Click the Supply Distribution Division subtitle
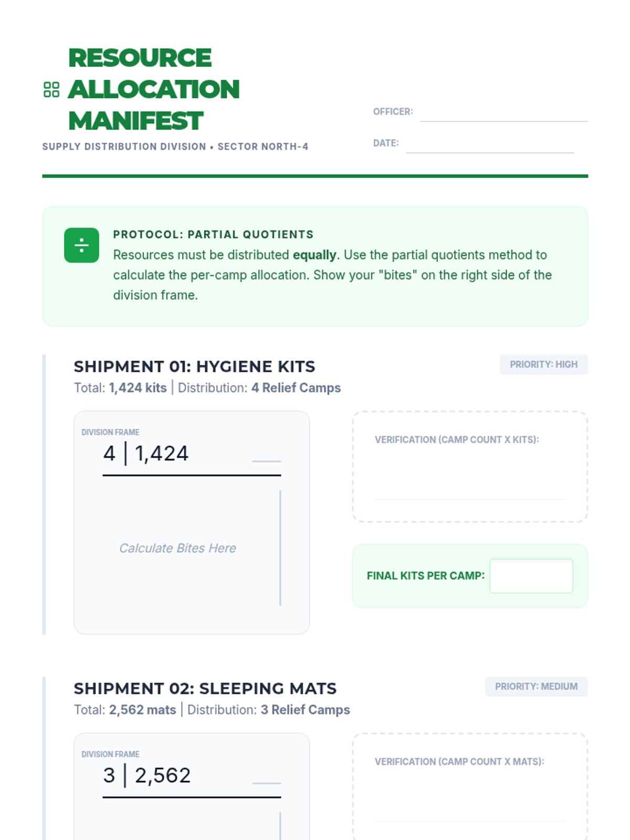Image resolution: width=630 pixels, height=840 pixels. (175, 147)
